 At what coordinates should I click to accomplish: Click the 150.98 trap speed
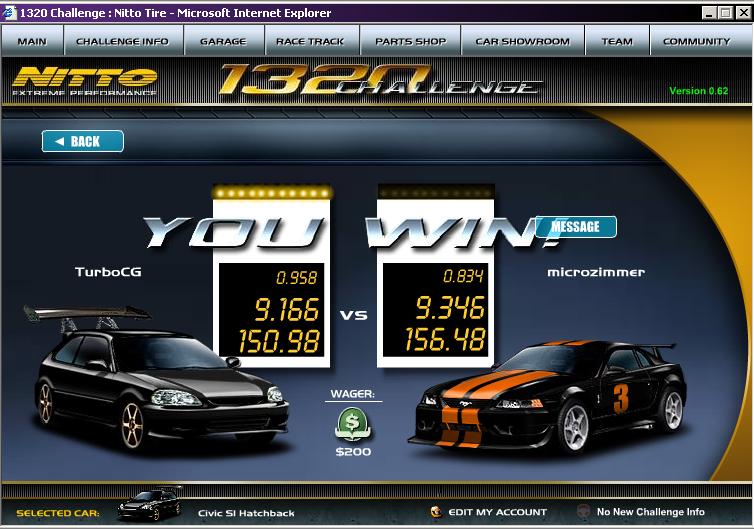[279, 341]
